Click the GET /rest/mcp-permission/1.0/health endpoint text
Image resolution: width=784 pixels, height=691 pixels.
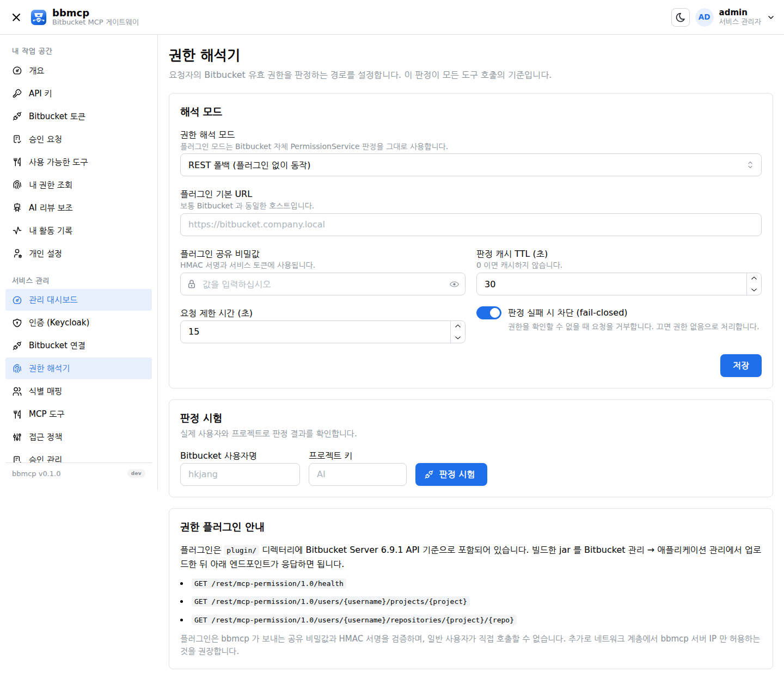point(269,584)
